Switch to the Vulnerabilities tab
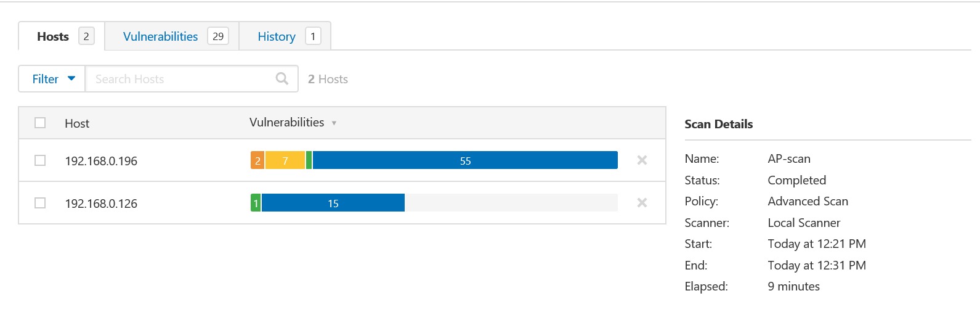Image resolution: width=980 pixels, height=325 pixels. tap(160, 36)
